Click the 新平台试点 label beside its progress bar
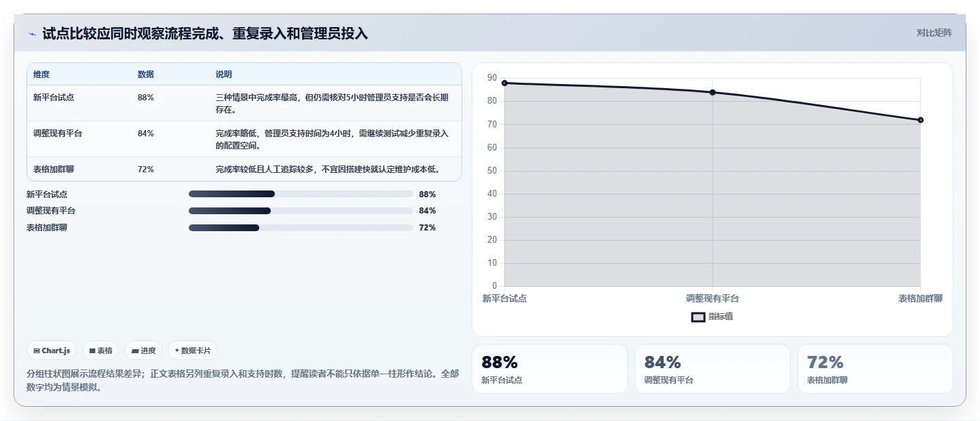980x421 pixels. (47, 194)
